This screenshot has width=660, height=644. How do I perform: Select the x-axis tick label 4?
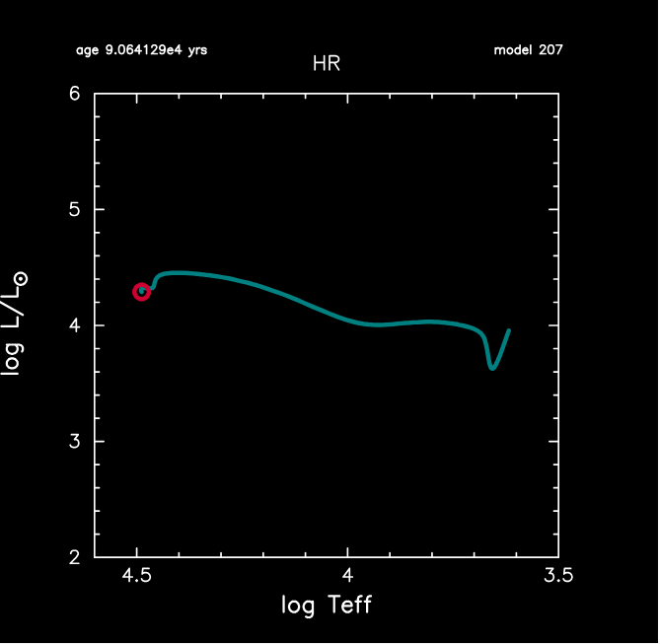347,575
